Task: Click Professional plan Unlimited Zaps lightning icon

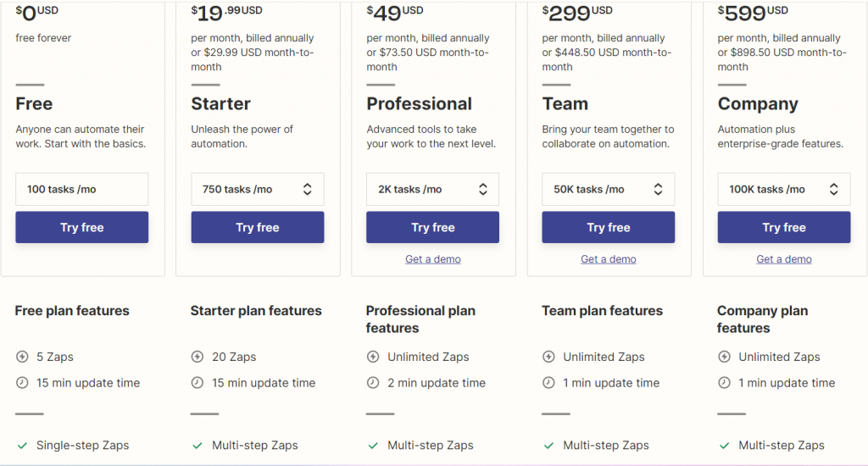Action: click(x=373, y=357)
